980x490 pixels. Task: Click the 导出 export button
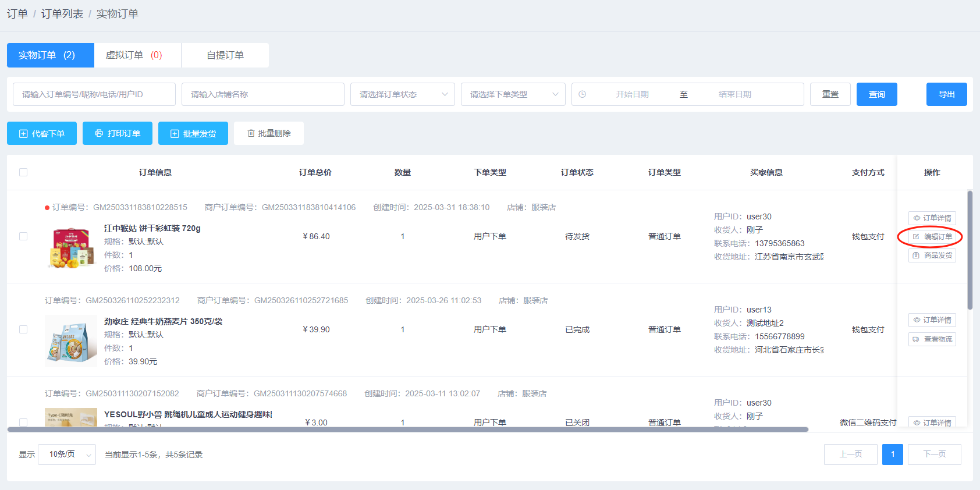click(x=947, y=94)
